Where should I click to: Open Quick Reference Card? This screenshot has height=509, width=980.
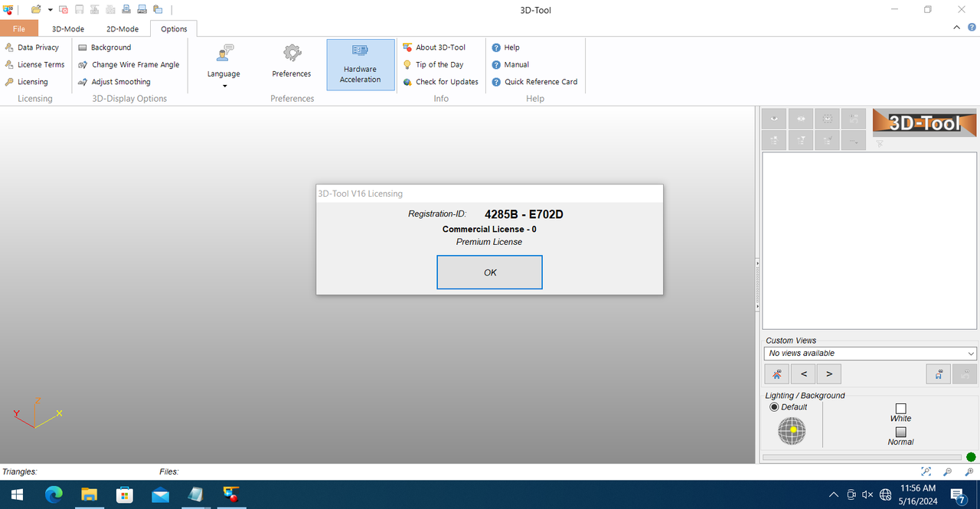pyautogui.click(x=534, y=82)
